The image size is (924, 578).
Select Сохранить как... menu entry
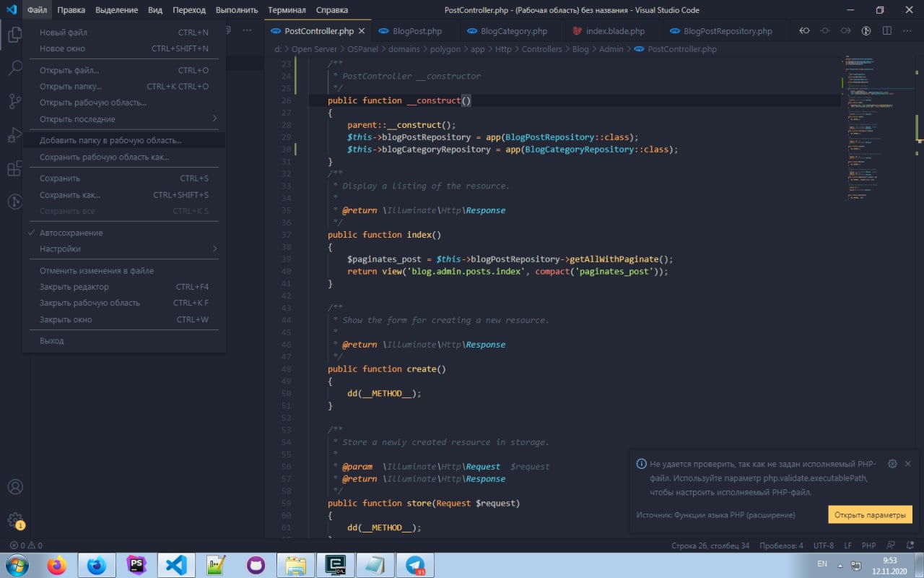pos(124,194)
